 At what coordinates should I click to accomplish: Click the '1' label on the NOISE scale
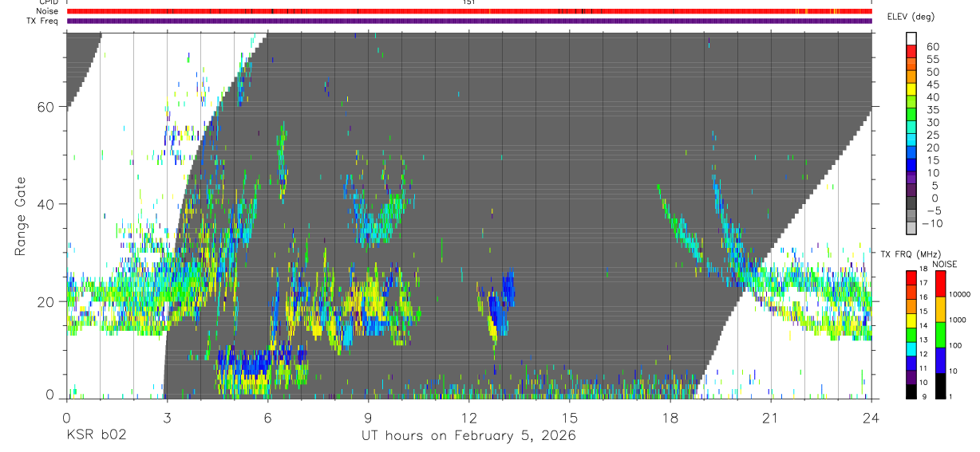point(950,396)
